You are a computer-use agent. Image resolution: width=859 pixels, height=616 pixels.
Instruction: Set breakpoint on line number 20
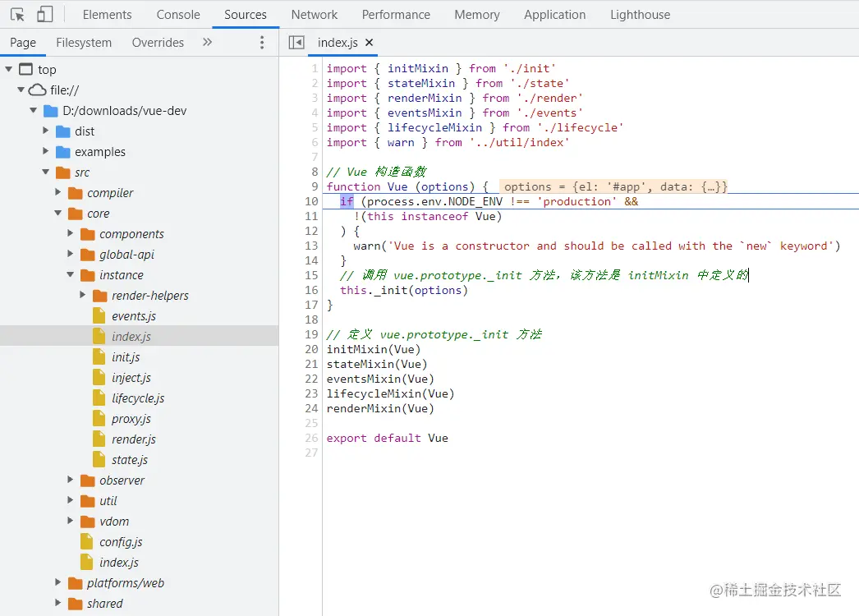coord(311,349)
